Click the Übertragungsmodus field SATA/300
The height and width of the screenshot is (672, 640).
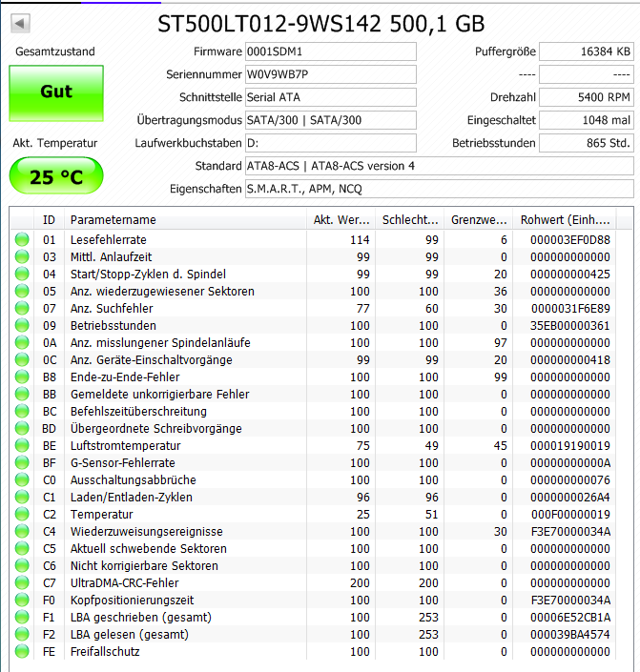pyautogui.click(x=330, y=120)
